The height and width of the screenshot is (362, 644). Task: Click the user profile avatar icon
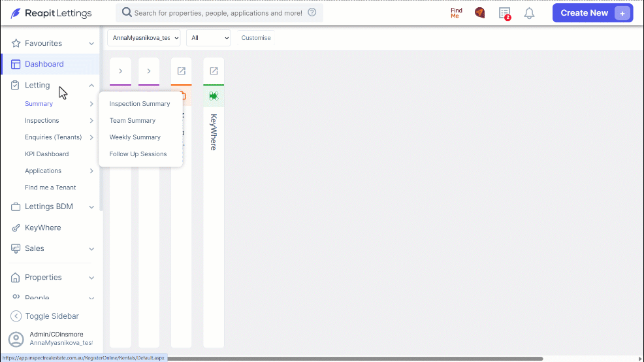tap(16, 339)
